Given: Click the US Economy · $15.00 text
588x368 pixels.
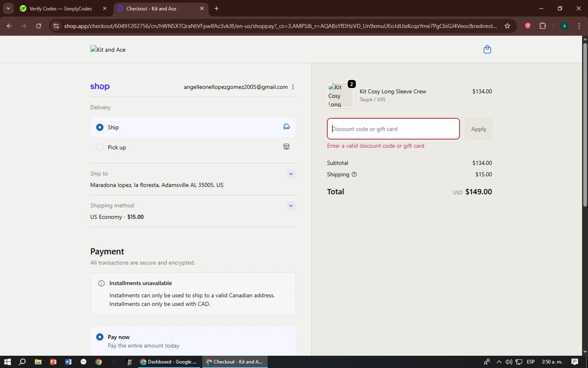Looking at the screenshot, I should 117,217.
